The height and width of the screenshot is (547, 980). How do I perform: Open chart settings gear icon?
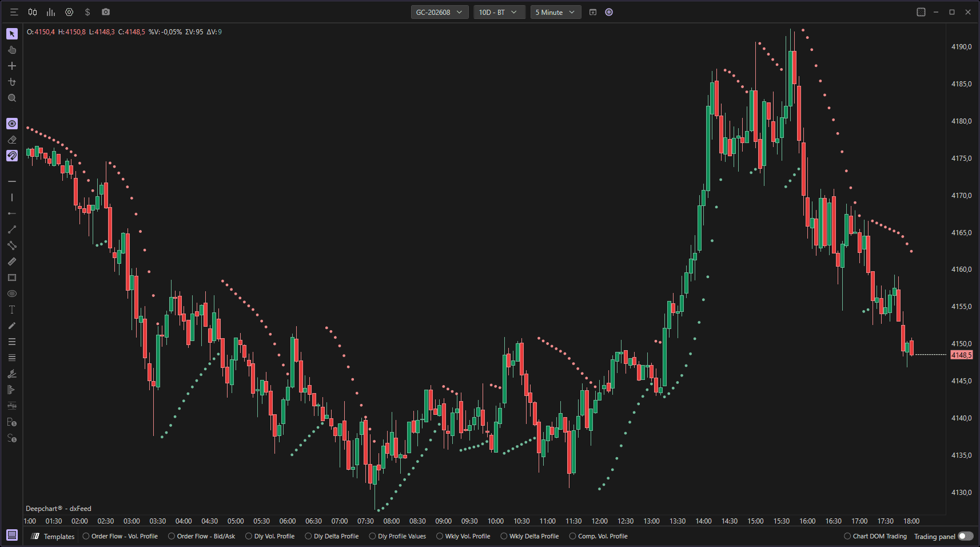[x=69, y=12]
